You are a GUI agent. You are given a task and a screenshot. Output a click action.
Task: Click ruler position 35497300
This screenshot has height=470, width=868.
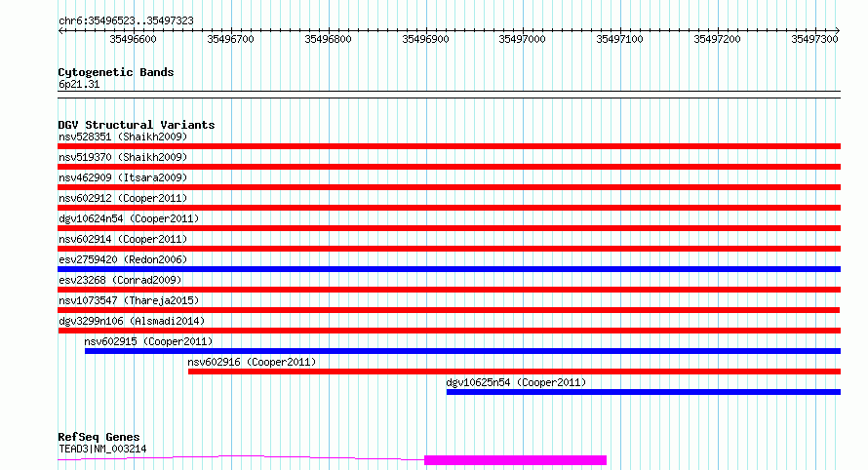814,39
